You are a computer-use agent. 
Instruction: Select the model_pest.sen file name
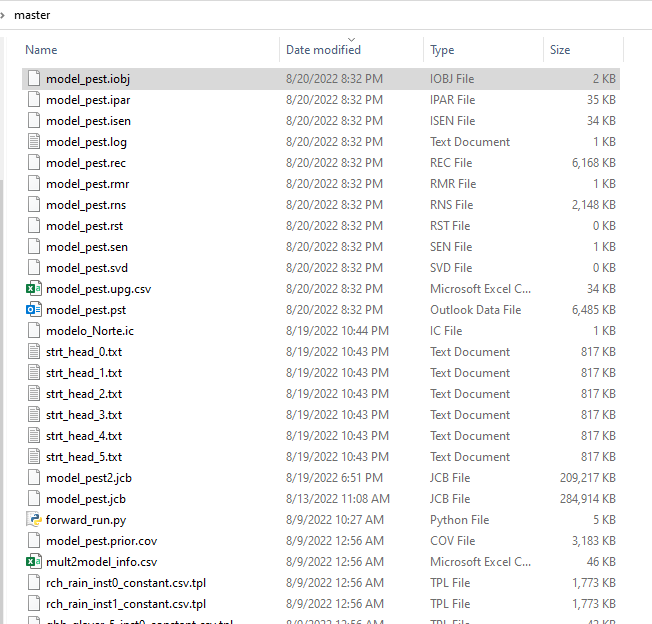86,247
